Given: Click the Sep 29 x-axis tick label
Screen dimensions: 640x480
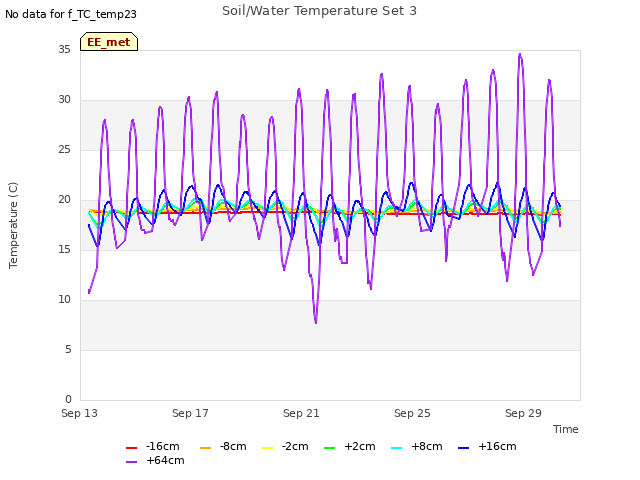Looking at the screenshot, I should pos(523,413).
